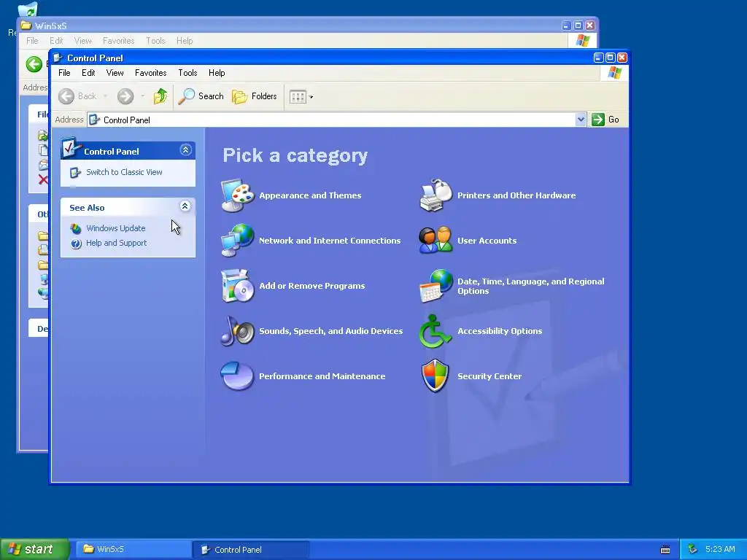Click the User Accounts people icon
Viewport: 747px width, 560px height.
[x=436, y=240]
